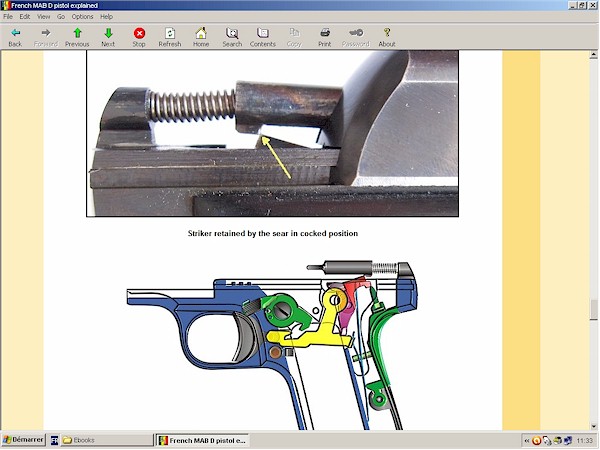The width and height of the screenshot is (600, 450).
Task: Click the colored pistol mechanism diagram
Action: pyautogui.click(x=272, y=345)
